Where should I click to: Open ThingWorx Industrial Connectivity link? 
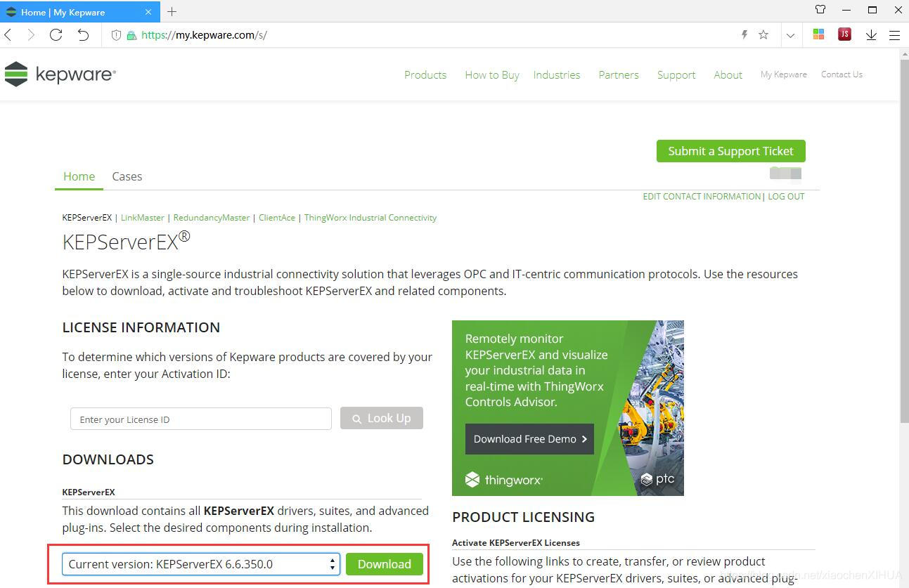[370, 218]
